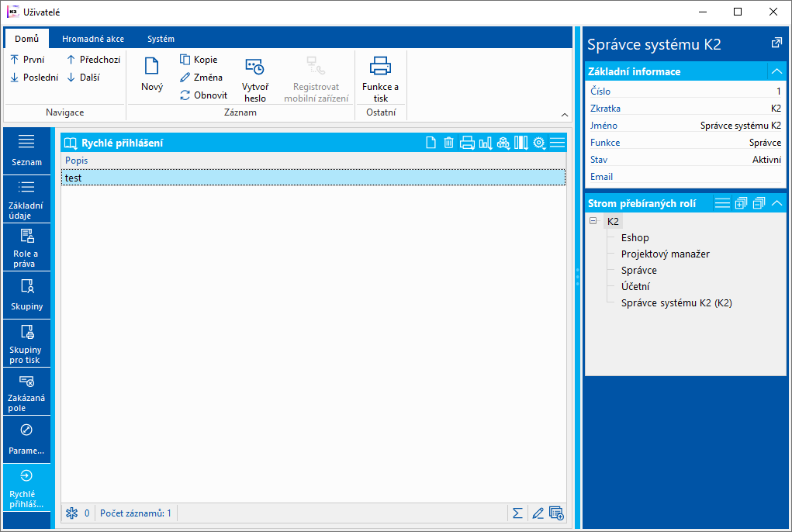Select the K2 root tree item
792x532 pixels.
613,222
